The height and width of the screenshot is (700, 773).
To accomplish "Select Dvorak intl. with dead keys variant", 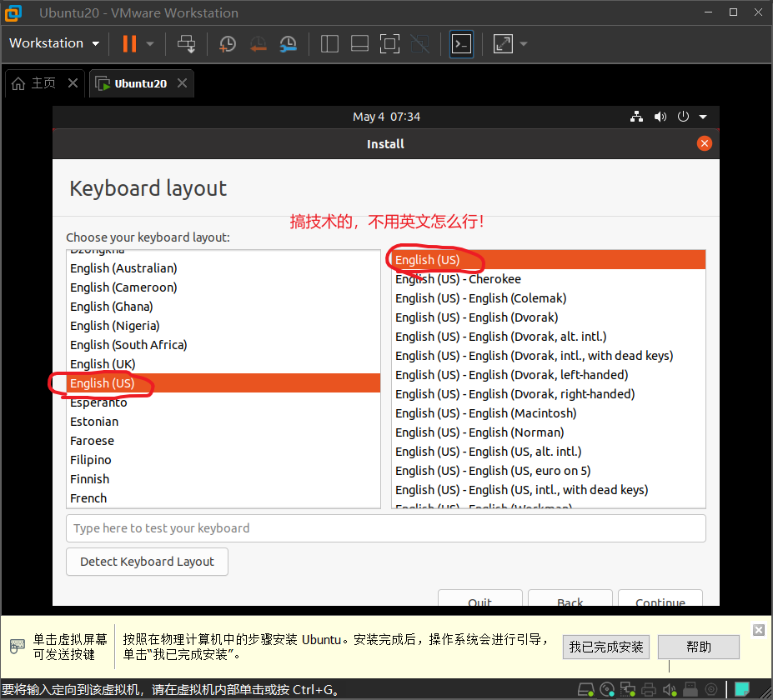I will pyautogui.click(x=549, y=356).
